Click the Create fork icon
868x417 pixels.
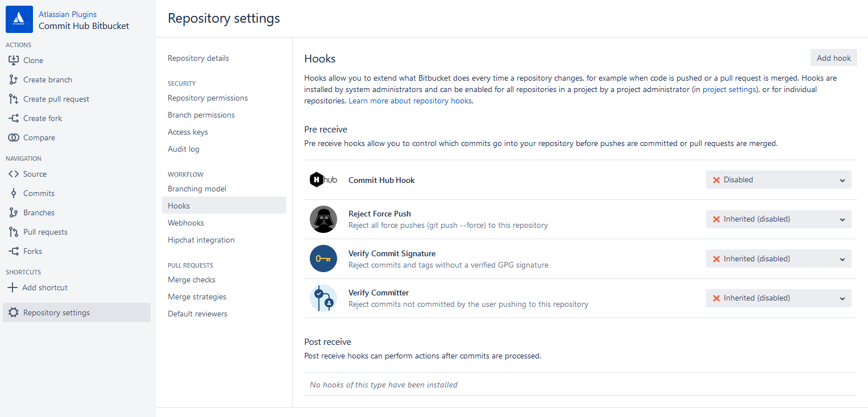14,118
